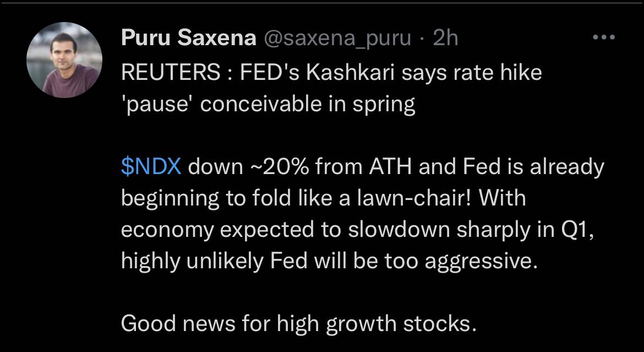Screen dimensions: 644x352
Task: Open the three-dot more options menu
Action: (x=604, y=37)
